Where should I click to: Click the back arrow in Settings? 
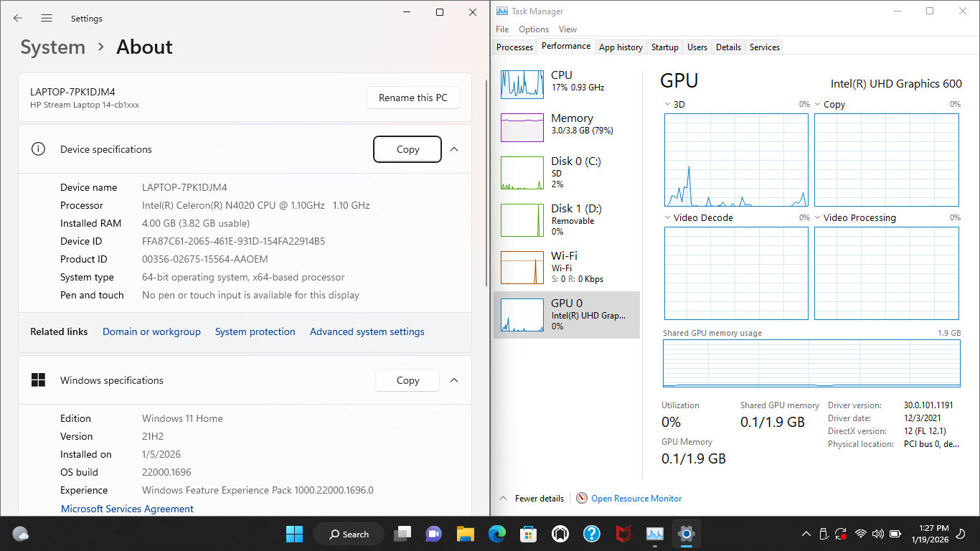(x=18, y=18)
